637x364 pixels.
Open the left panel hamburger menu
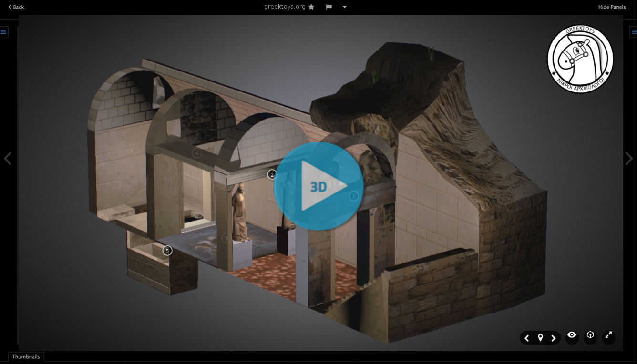3,32
